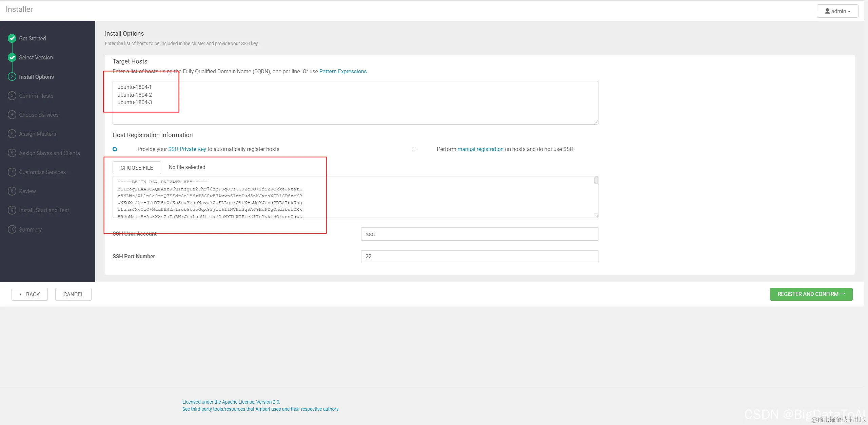Click the Install Options step number icon
868x425 pixels.
pos(12,77)
